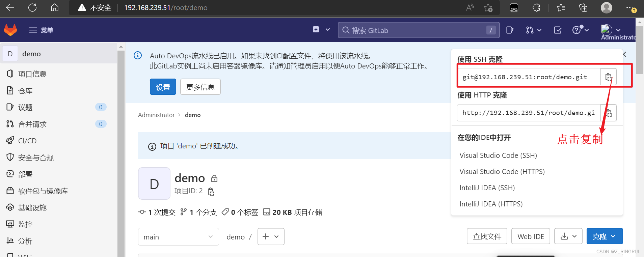Click the D project avatar
This screenshot has width=644, height=257.
click(x=154, y=183)
